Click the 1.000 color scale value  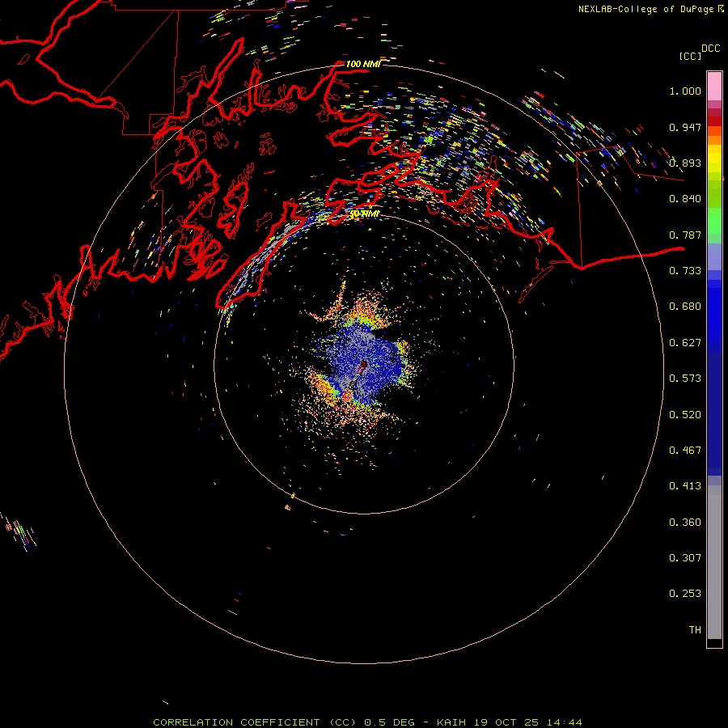click(685, 91)
